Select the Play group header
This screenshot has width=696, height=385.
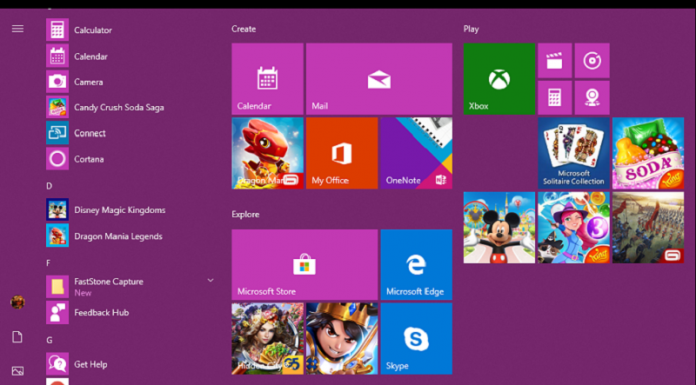point(471,29)
